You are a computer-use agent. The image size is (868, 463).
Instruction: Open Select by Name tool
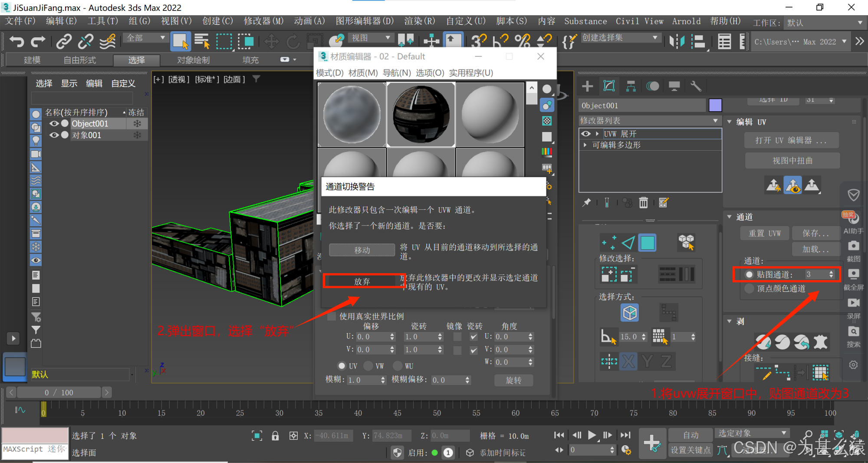point(202,41)
